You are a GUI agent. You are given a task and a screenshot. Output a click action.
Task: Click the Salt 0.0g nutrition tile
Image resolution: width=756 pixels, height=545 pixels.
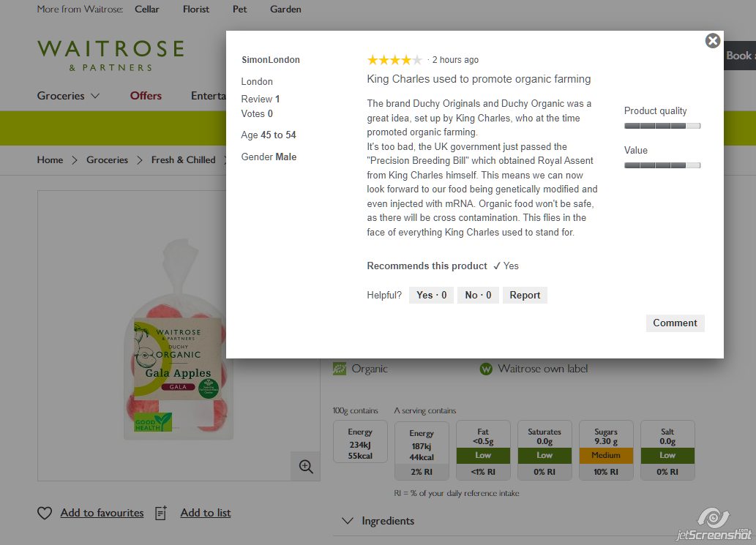[667, 451]
